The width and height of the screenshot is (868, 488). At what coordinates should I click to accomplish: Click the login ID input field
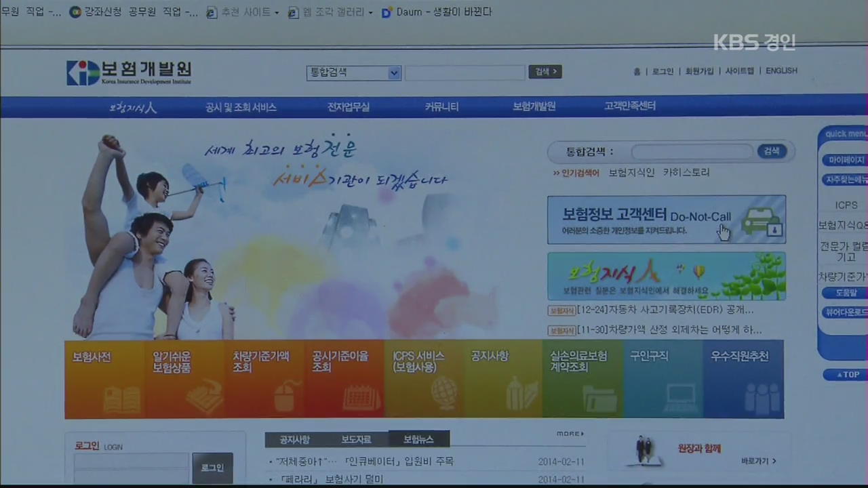pyautogui.click(x=132, y=462)
